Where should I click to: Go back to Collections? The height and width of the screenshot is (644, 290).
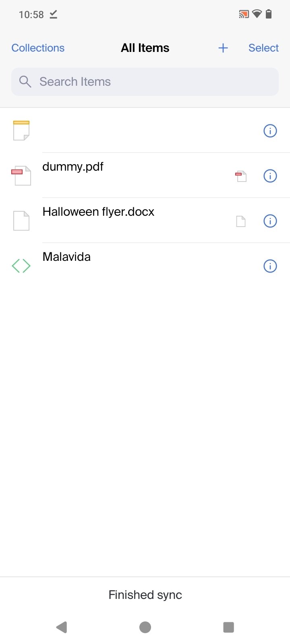[x=38, y=48]
